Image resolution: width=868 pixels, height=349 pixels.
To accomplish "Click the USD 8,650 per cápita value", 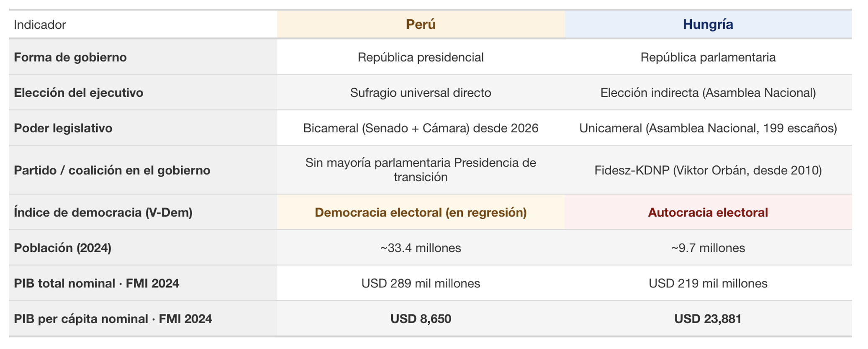I will point(420,319).
